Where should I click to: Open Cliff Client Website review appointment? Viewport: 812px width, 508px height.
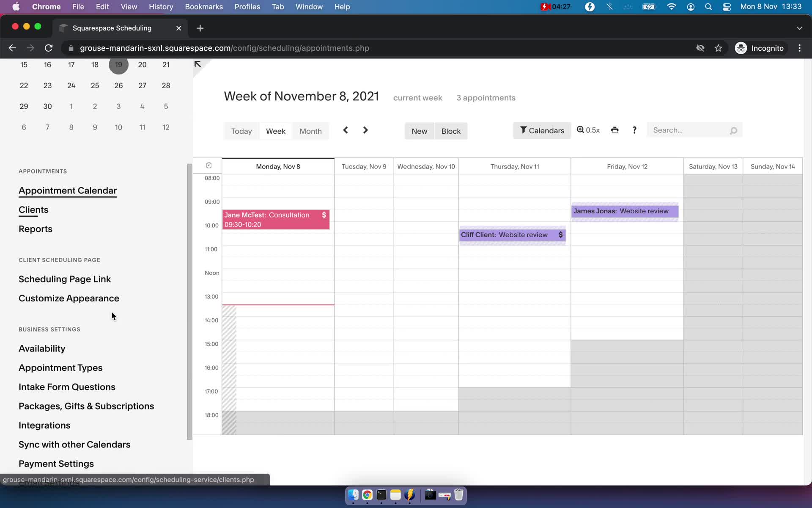click(x=512, y=235)
